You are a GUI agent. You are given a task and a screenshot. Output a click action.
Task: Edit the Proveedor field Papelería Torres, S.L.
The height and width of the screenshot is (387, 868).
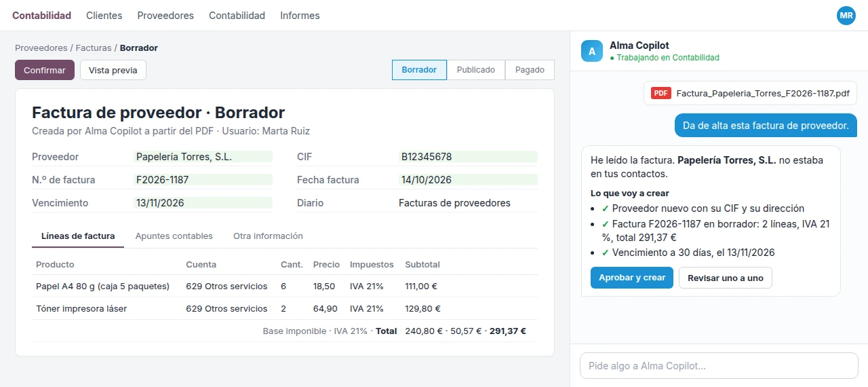203,157
